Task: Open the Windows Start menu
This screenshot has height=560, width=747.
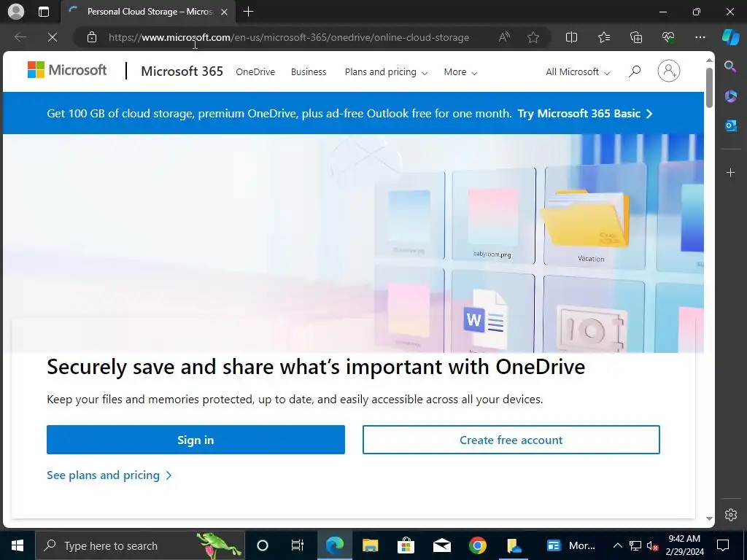Action: coord(18,545)
